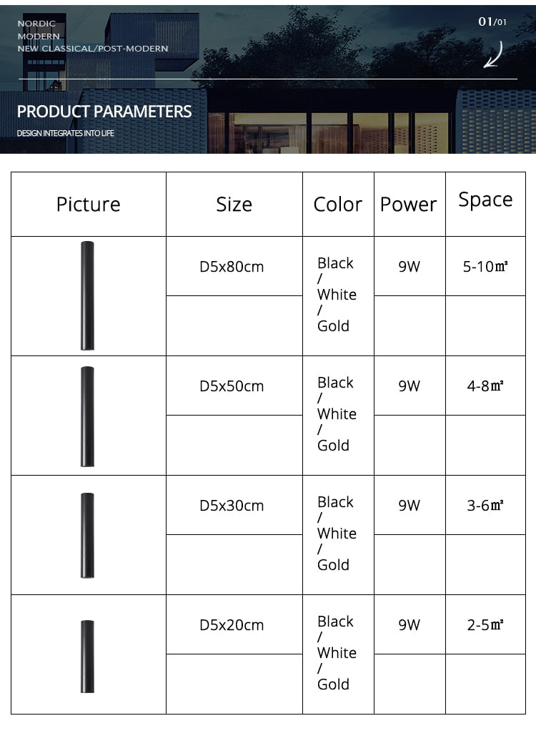Click the 50cm lamp picture
The height and width of the screenshot is (756, 536).
(87, 416)
